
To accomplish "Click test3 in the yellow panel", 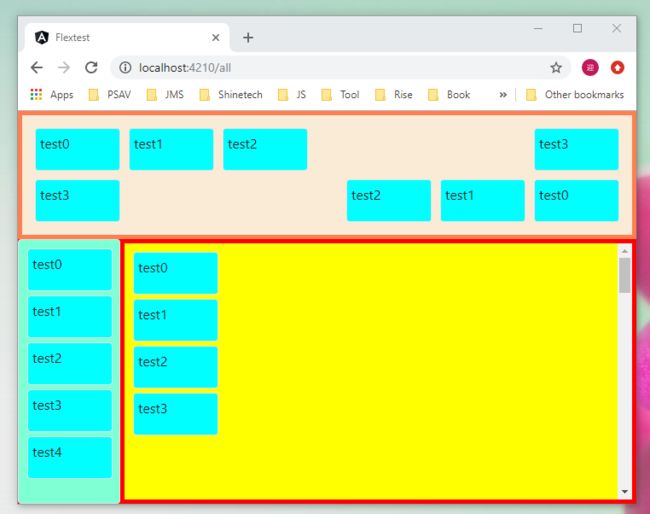I will 176,414.
